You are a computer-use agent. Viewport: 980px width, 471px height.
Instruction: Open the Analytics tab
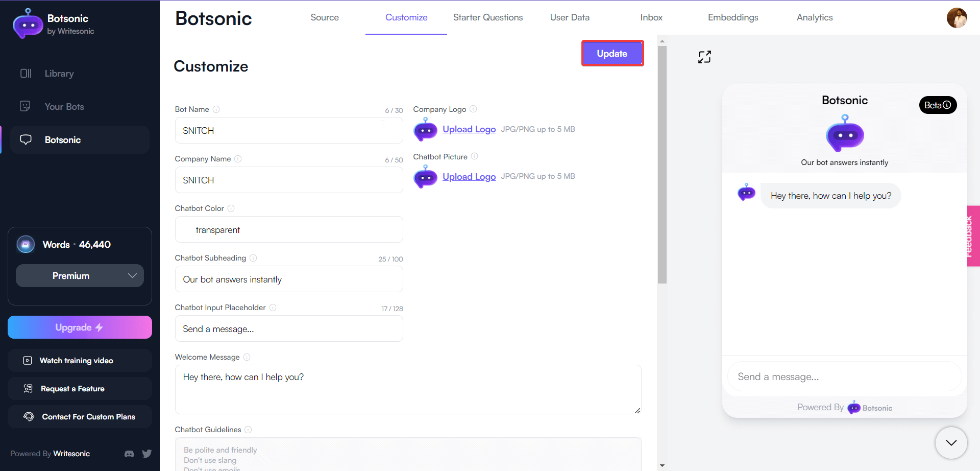coord(814,17)
